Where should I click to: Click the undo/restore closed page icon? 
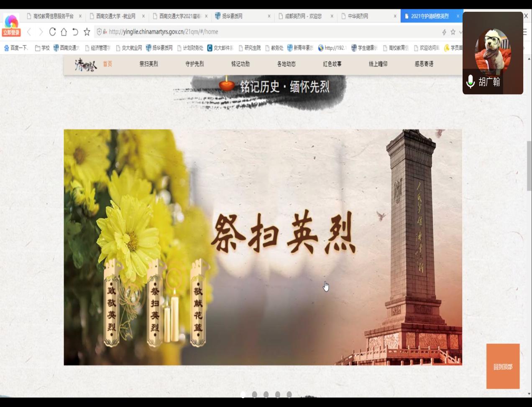tap(75, 32)
